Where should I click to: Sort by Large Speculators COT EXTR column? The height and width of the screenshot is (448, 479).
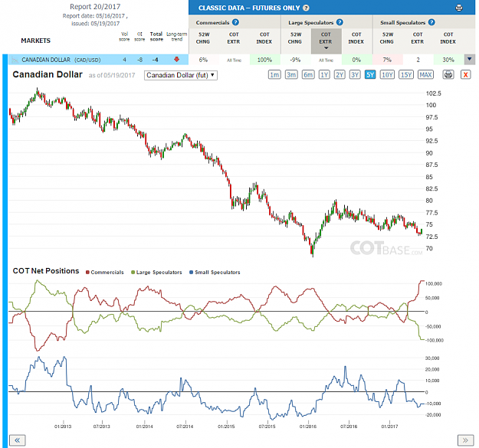coord(326,41)
